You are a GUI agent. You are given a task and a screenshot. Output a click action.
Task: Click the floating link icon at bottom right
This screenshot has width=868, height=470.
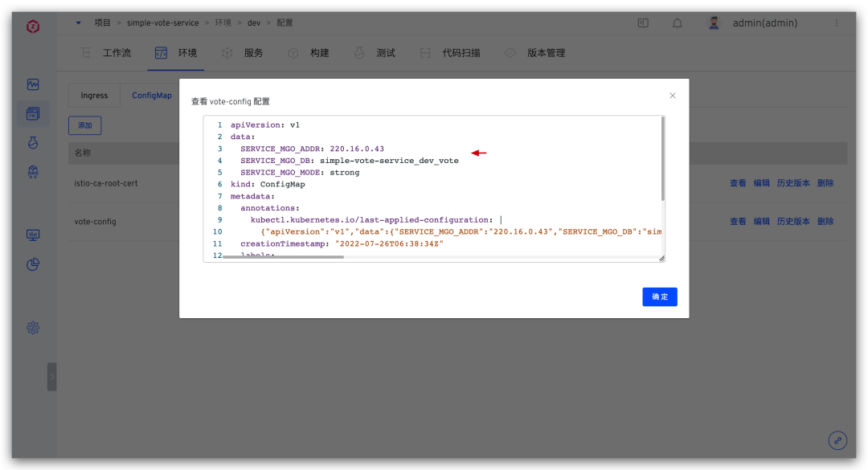837,440
